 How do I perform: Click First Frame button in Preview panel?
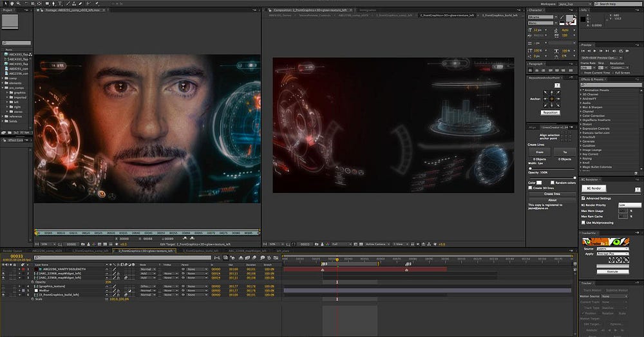[x=583, y=51]
